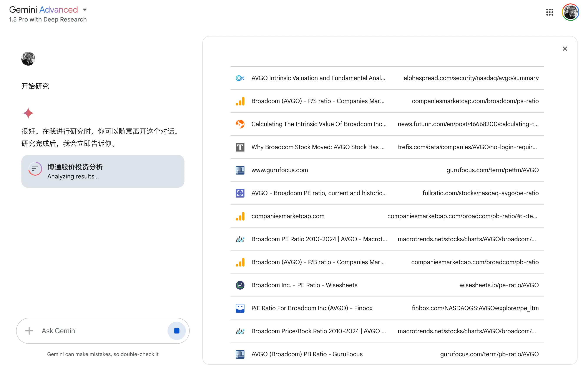The width and height of the screenshot is (588, 366).
Task: Open P/E Ratio For Broadcom Inc - Finbox
Action: pos(312,308)
